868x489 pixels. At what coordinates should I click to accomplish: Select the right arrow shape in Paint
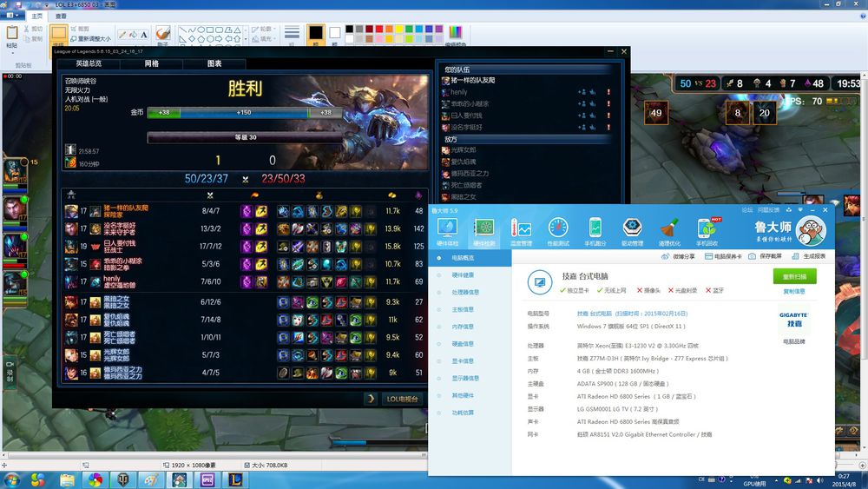tap(219, 39)
